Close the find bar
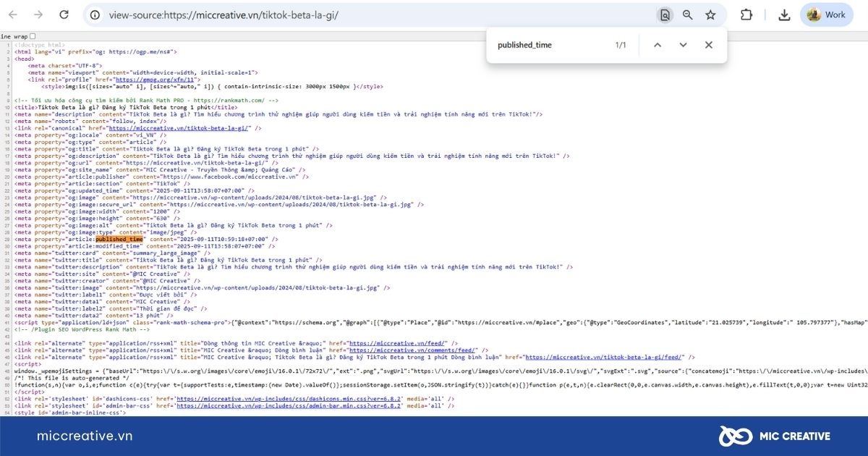The width and height of the screenshot is (868, 456). tap(709, 45)
